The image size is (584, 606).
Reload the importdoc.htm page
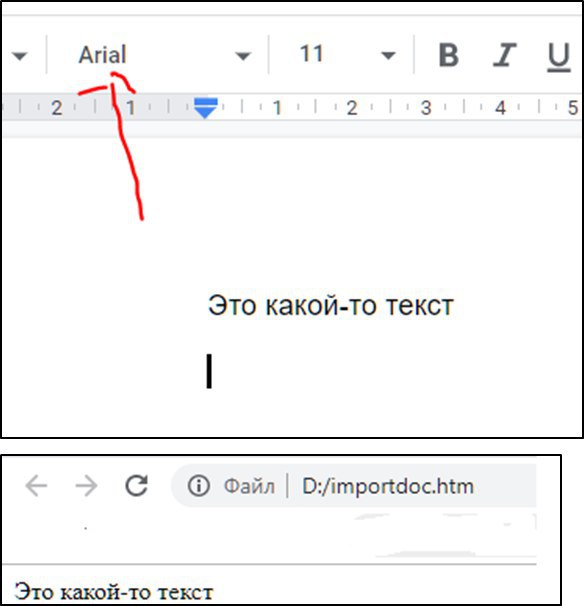(x=136, y=485)
